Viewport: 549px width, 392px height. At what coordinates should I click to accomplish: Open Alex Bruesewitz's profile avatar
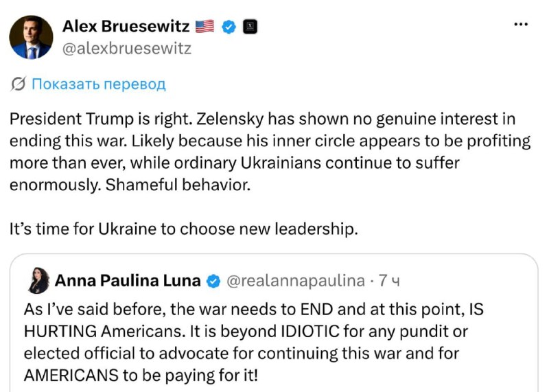click(x=31, y=37)
